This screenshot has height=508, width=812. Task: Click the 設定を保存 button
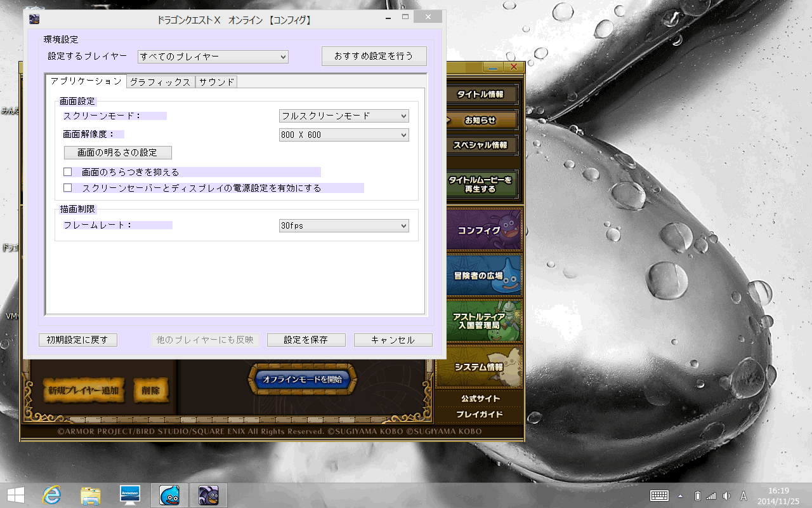point(306,340)
